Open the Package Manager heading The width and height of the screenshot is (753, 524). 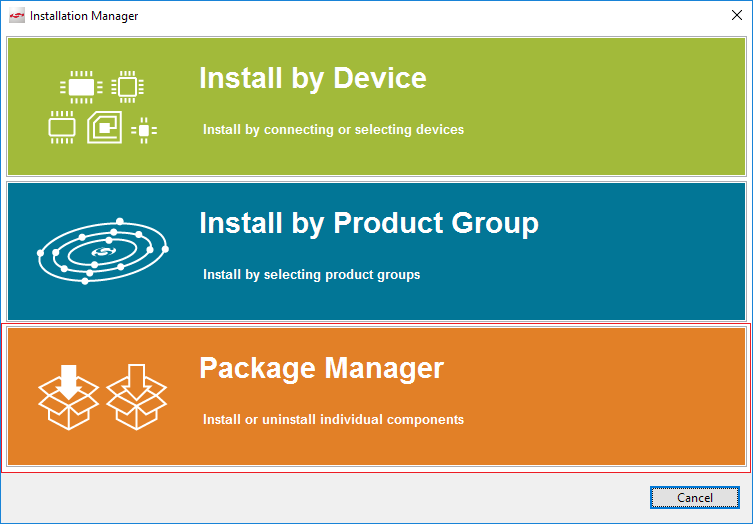coord(321,368)
